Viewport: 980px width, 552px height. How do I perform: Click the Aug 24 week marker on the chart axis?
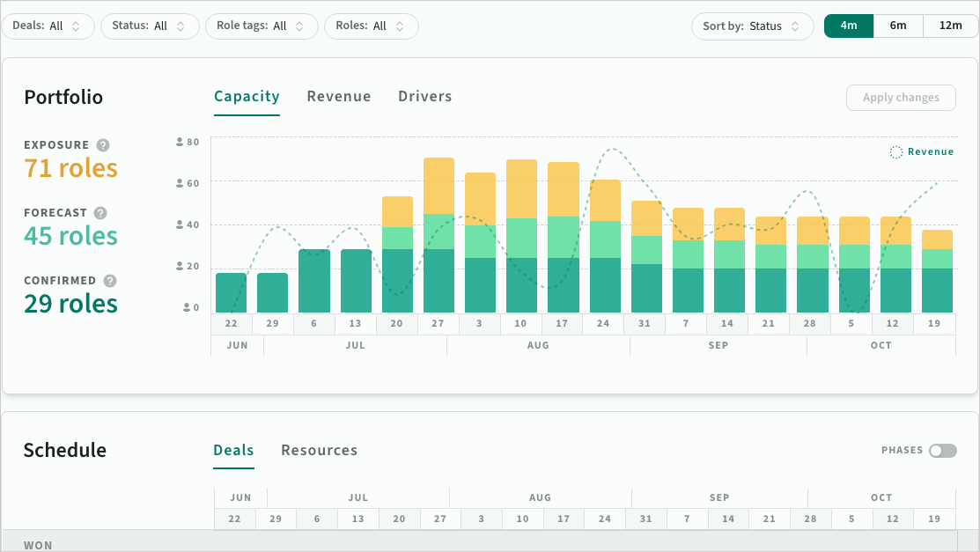point(603,324)
